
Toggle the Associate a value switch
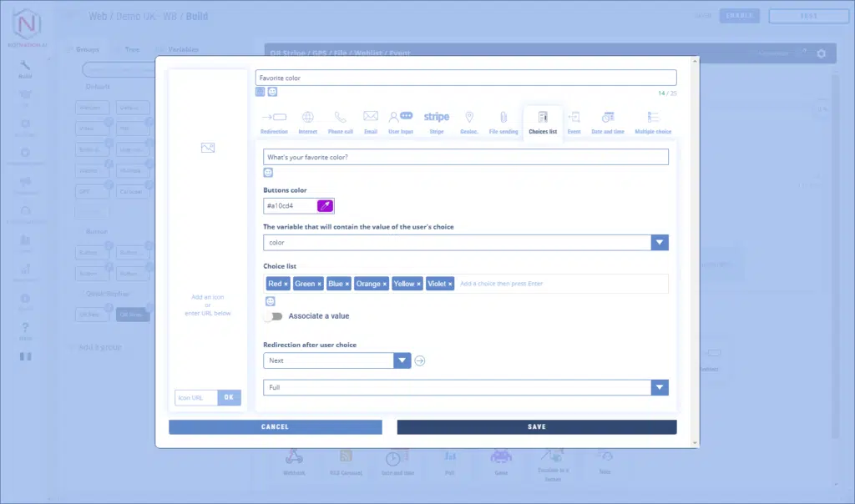pyautogui.click(x=272, y=316)
